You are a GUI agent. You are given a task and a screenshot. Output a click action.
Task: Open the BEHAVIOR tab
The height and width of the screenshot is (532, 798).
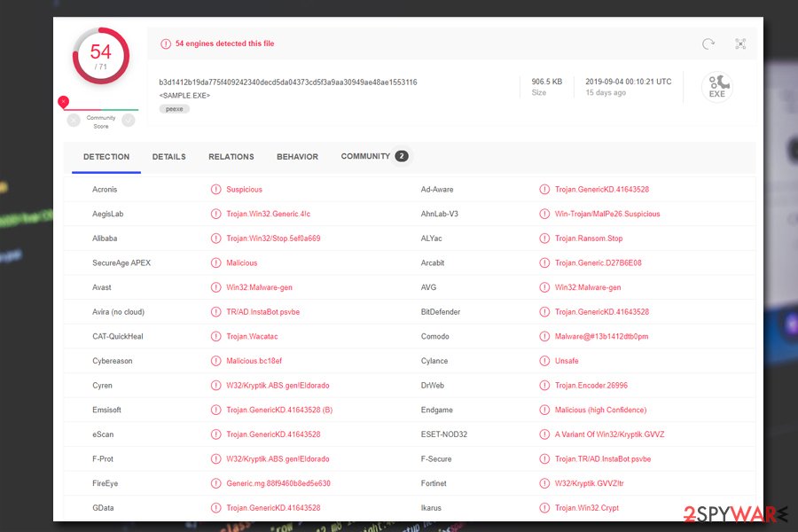[x=297, y=157]
